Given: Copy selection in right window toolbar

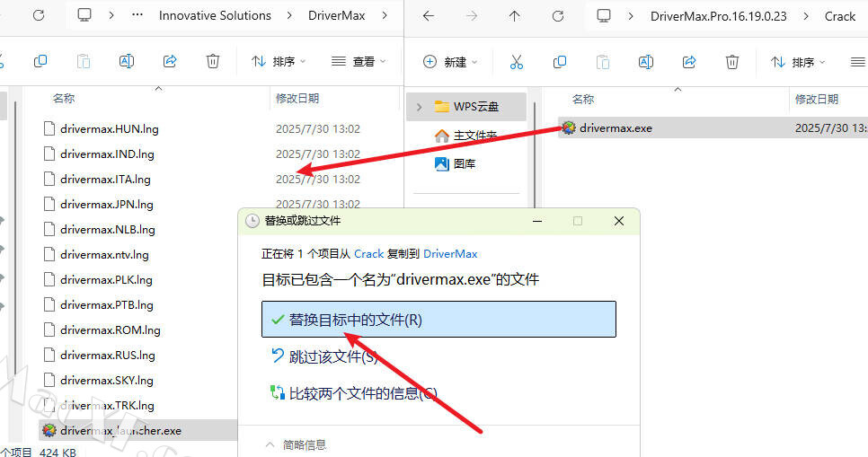Looking at the screenshot, I should 560,62.
